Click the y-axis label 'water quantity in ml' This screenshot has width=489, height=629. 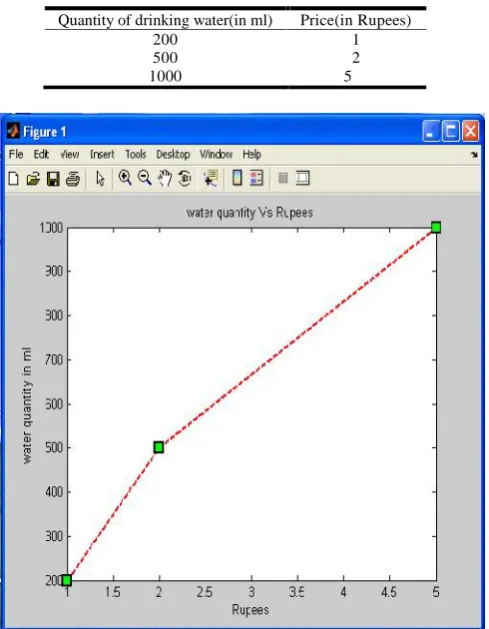point(26,406)
